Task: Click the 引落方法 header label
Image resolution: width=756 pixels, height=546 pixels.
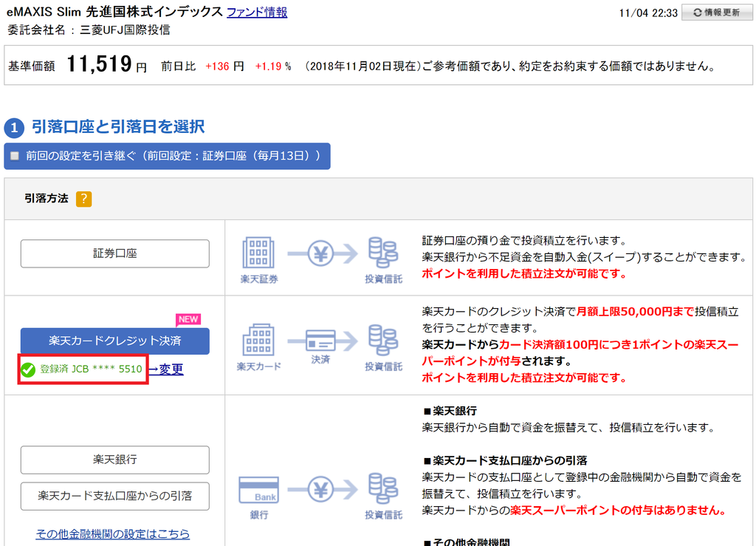Action: pyautogui.click(x=47, y=198)
